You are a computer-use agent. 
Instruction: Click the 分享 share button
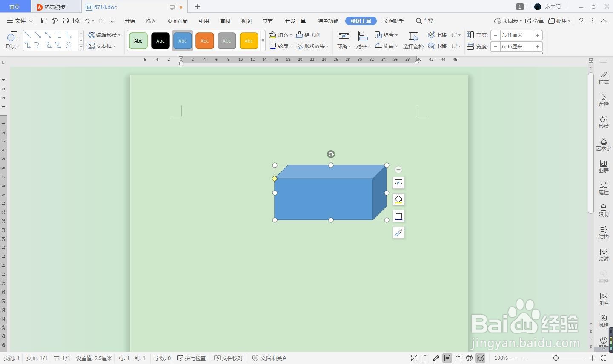pyautogui.click(x=534, y=21)
